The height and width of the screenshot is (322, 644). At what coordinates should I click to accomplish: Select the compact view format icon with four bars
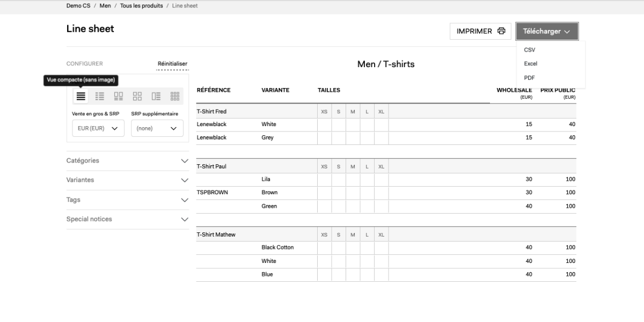pyautogui.click(x=80, y=96)
